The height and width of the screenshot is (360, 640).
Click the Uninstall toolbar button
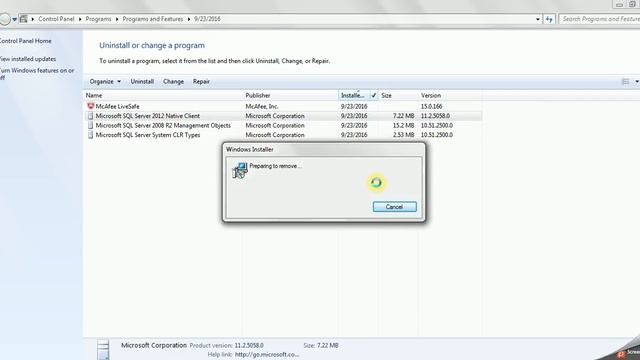(x=142, y=82)
